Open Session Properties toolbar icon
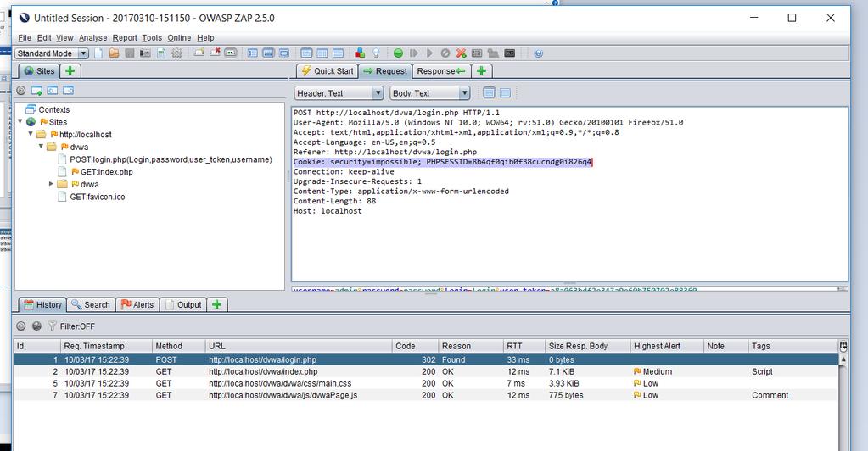868x451 pixels. [x=161, y=53]
